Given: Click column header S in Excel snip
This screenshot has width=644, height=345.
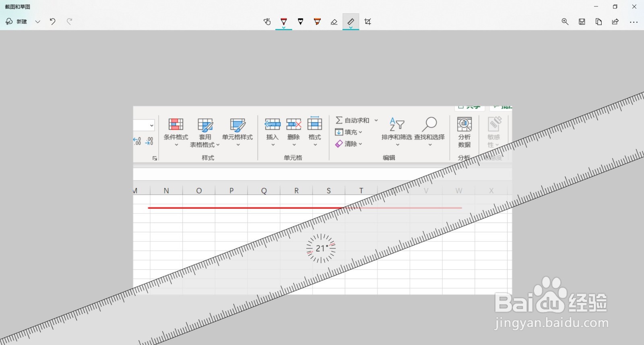Looking at the screenshot, I should (x=329, y=191).
